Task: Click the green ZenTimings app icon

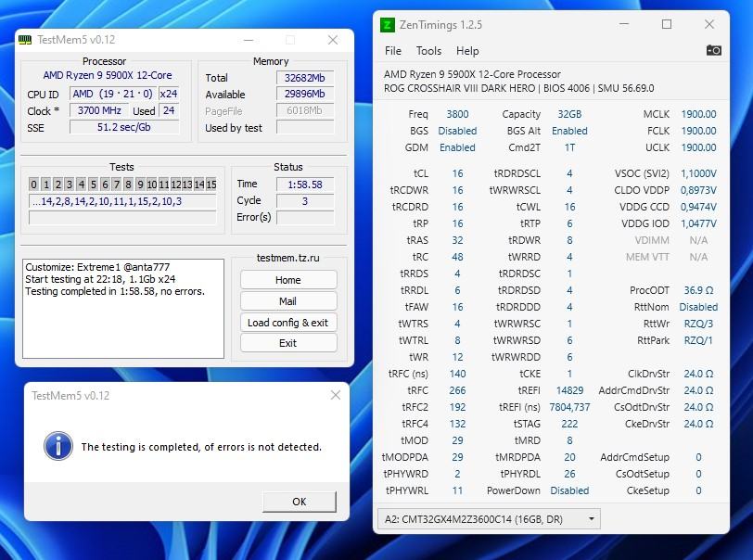Action: 387,25
